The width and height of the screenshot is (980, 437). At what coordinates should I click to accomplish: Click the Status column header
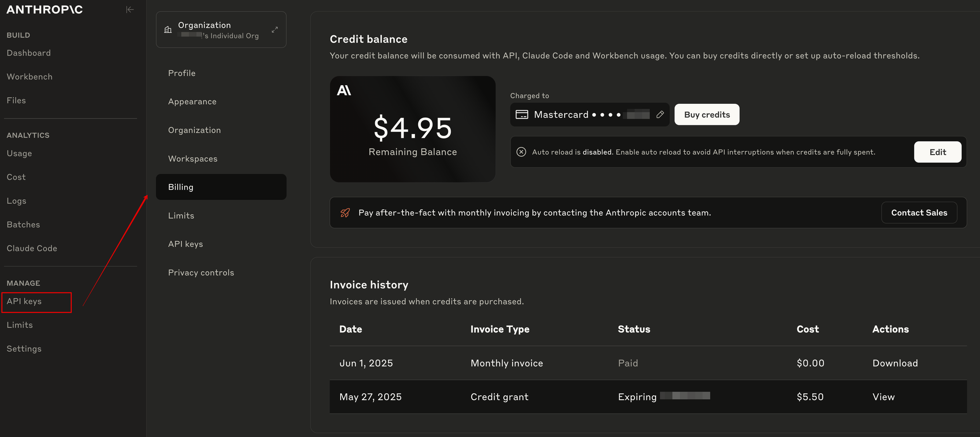click(x=634, y=329)
